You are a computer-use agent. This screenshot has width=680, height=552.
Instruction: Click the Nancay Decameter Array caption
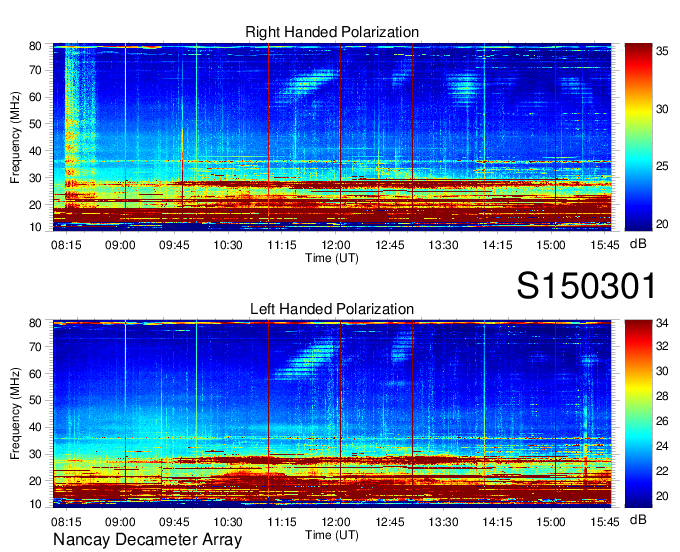147,539
